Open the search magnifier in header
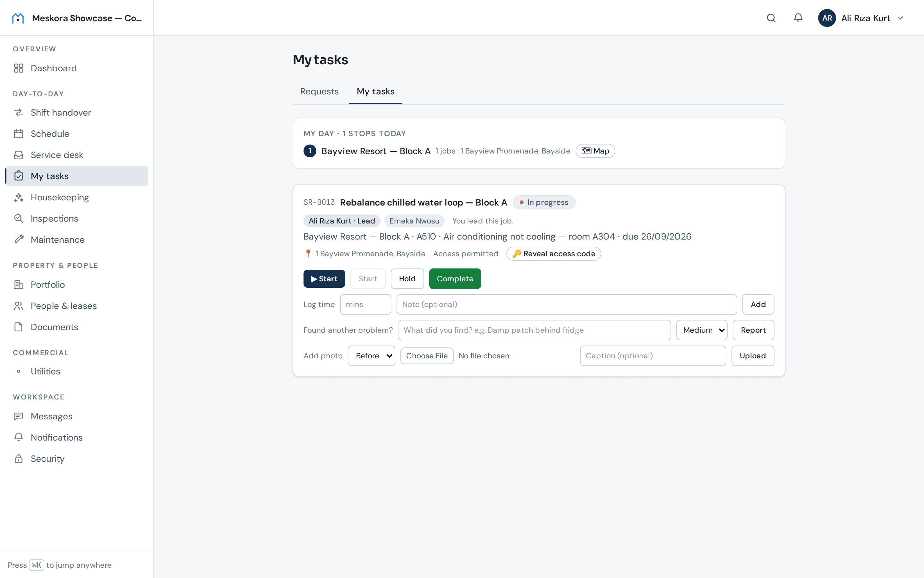Viewport: 924px width, 578px height. [771, 18]
